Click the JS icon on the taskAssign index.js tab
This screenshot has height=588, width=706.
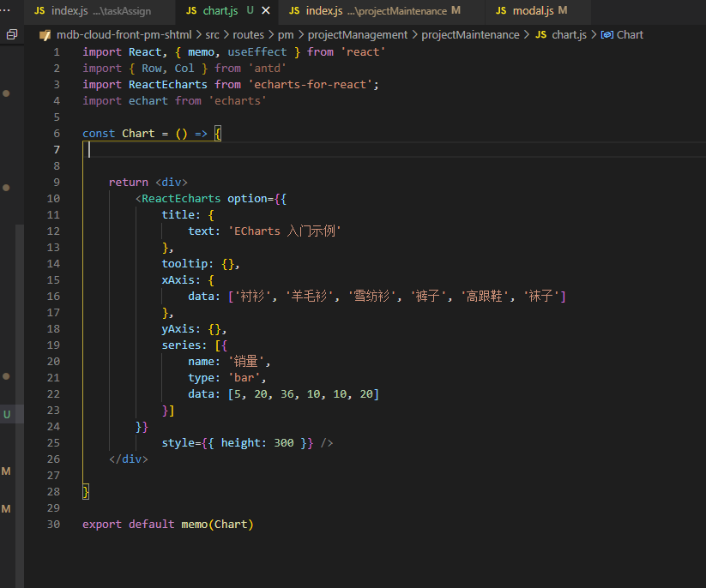(x=39, y=10)
